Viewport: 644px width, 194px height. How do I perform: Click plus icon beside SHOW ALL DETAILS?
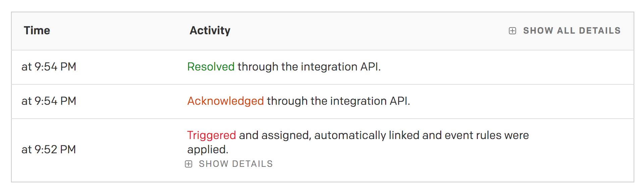(x=512, y=31)
